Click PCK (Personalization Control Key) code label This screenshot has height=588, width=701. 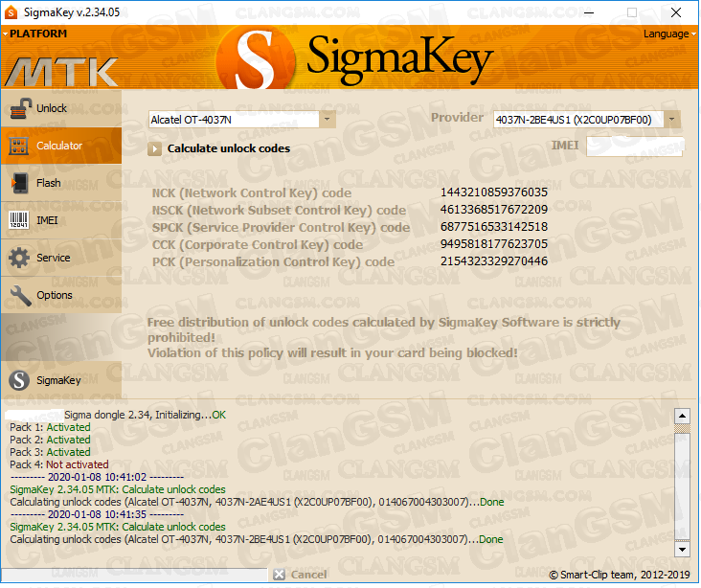(273, 262)
